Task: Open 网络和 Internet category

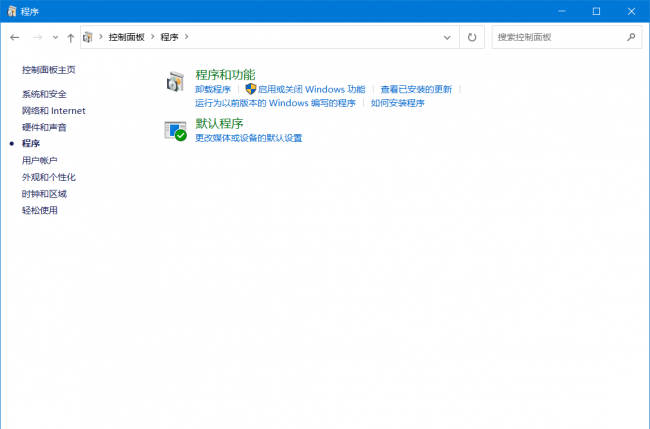Action: click(53, 111)
